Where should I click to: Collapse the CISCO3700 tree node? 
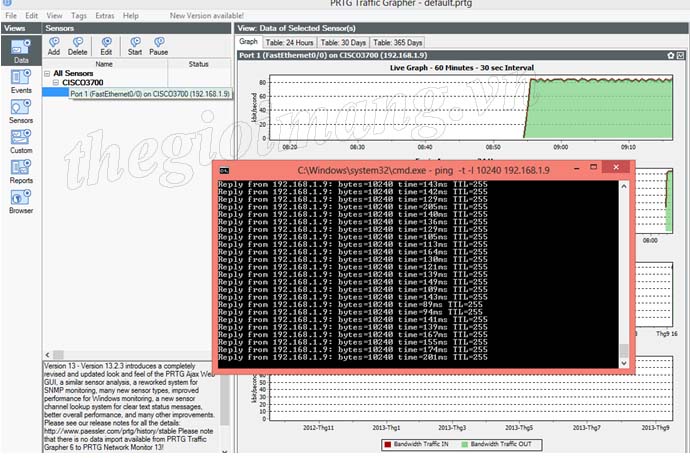[x=56, y=83]
